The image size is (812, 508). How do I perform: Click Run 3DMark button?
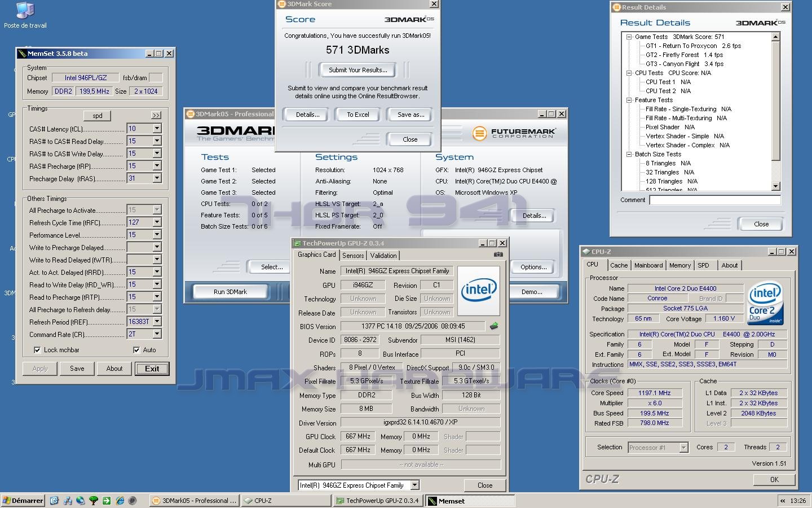[230, 292]
